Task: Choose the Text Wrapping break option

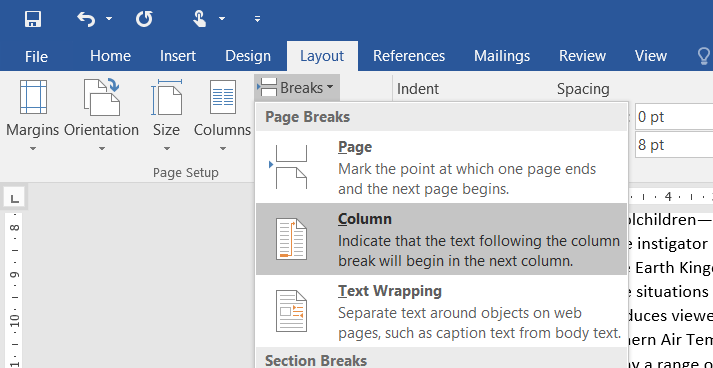Action: (441, 311)
